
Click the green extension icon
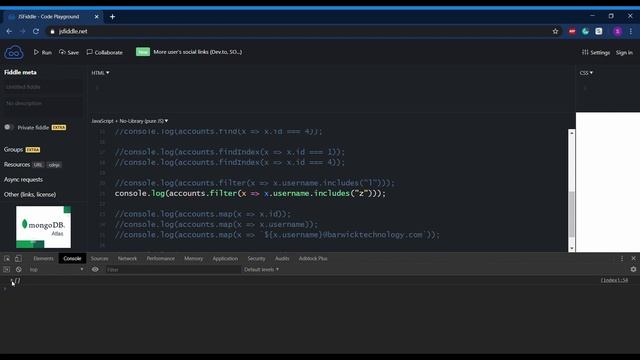pos(585,31)
